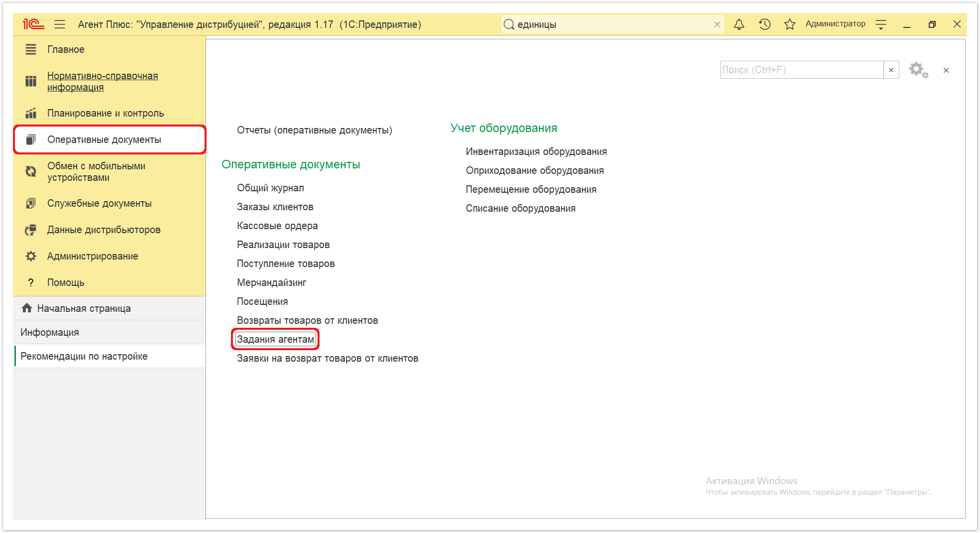
Task: Click the notifications bell icon
Action: pos(739,24)
